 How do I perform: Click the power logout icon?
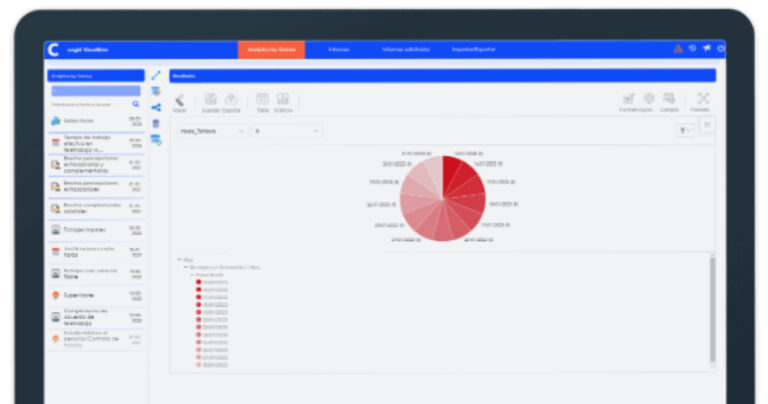720,48
